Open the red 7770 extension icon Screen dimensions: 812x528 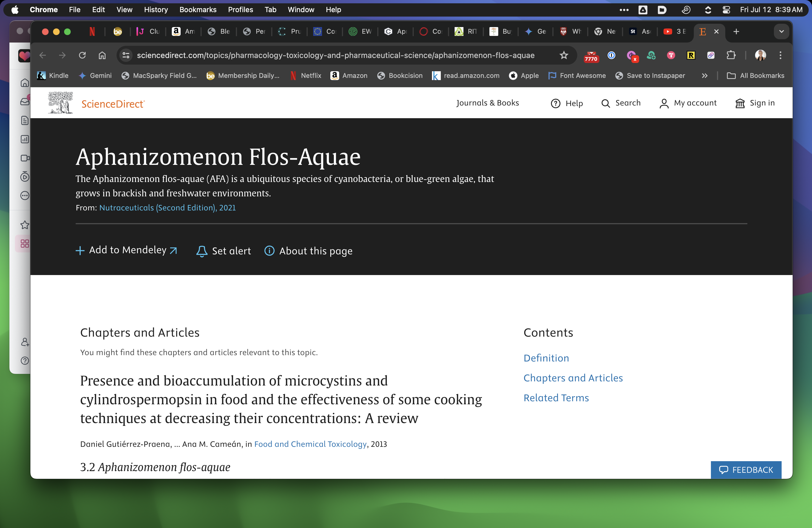591,56
